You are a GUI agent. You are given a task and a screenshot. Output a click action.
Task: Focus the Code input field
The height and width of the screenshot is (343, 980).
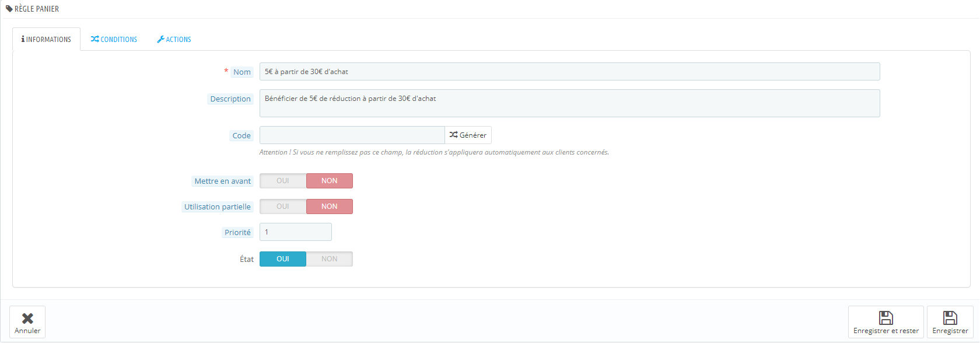[352, 135]
